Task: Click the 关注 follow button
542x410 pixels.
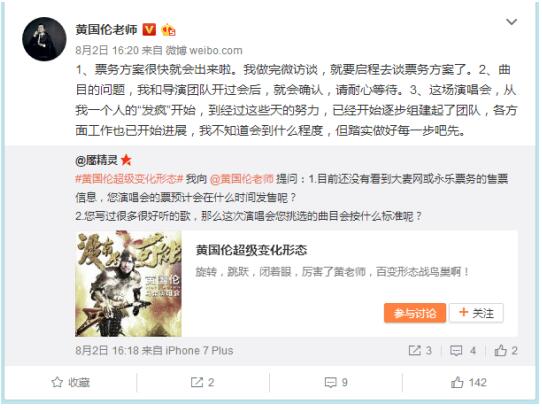Action: [476, 313]
